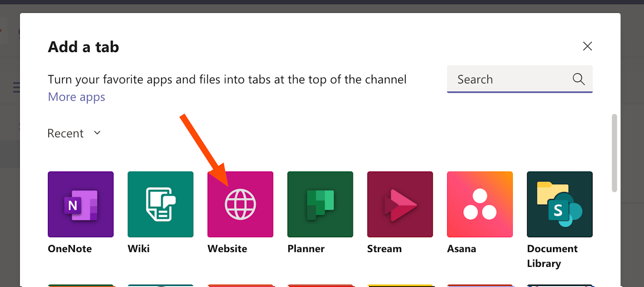Click the OneNote label text

[70, 249]
